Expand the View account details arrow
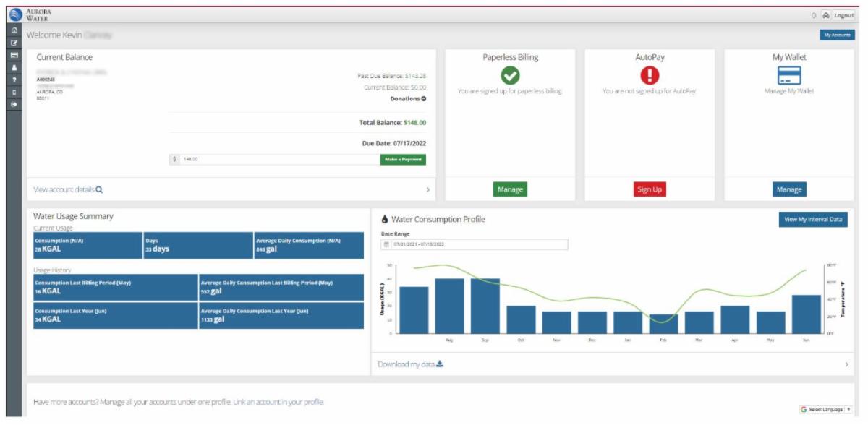 (x=427, y=189)
